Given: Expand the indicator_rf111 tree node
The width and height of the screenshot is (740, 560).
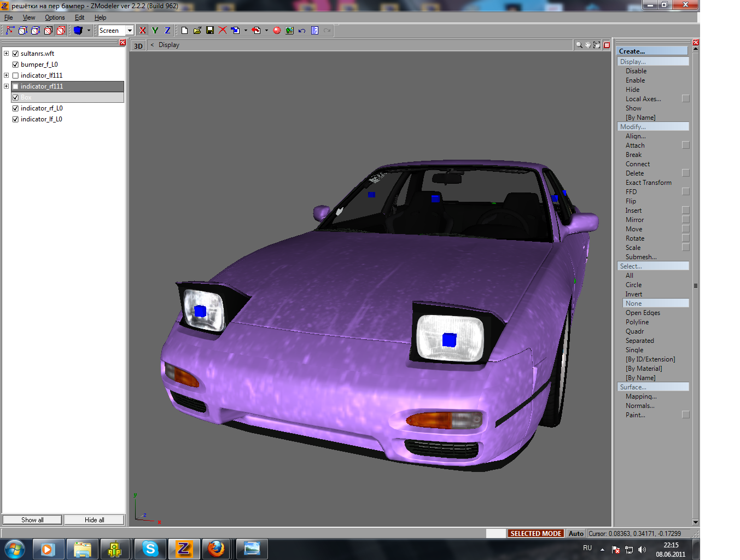Looking at the screenshot, I should [6, 86].
